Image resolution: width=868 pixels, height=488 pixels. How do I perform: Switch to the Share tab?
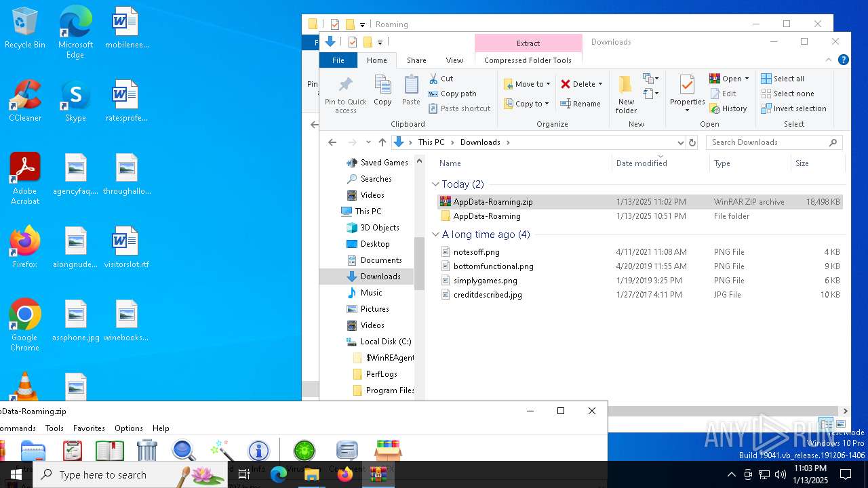(x=416, y=60)
